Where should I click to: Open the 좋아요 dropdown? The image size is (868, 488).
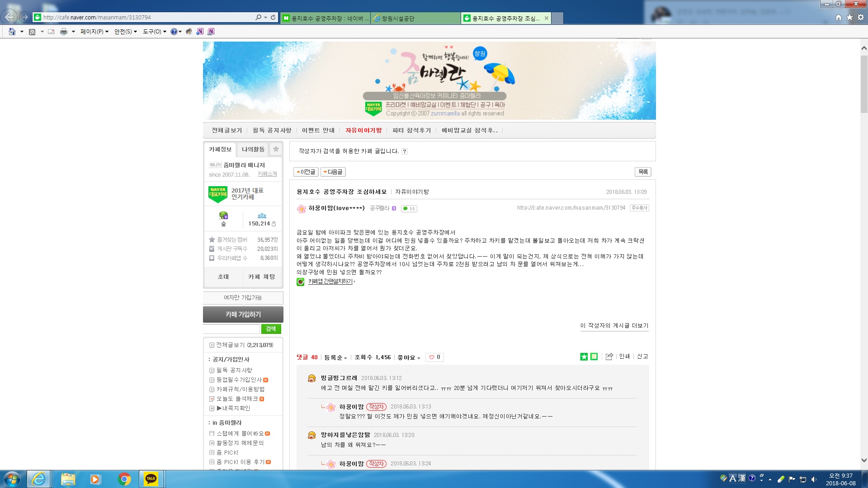click(x=409, y=357)
